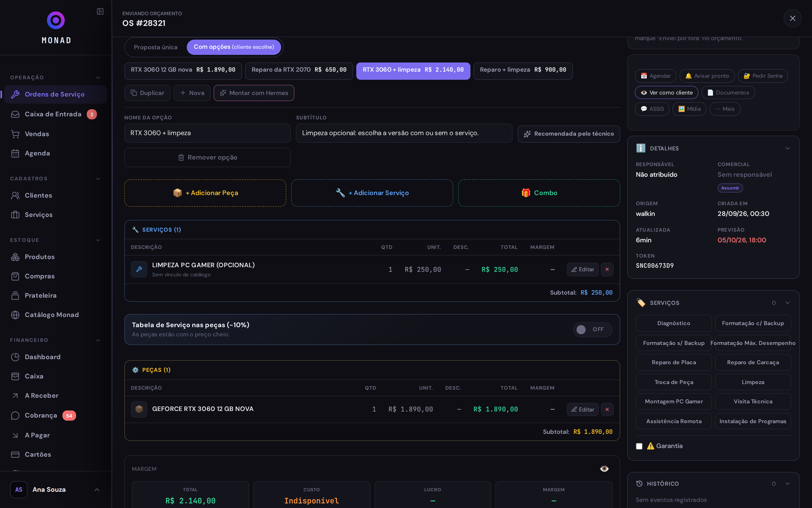This screenshot has width=812, height=508.
Task: Click the Nome da Opção field
Action: click(x=207, y=133)
